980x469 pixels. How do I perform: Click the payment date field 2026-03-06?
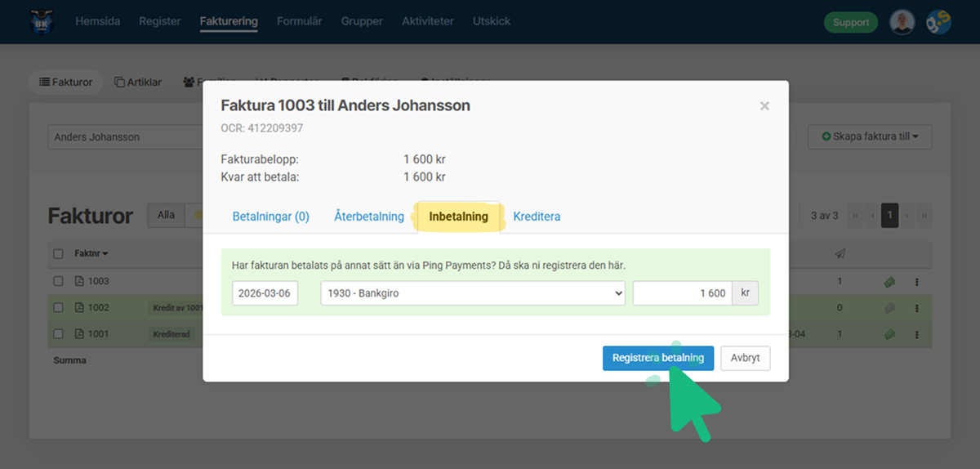point(265,293)
